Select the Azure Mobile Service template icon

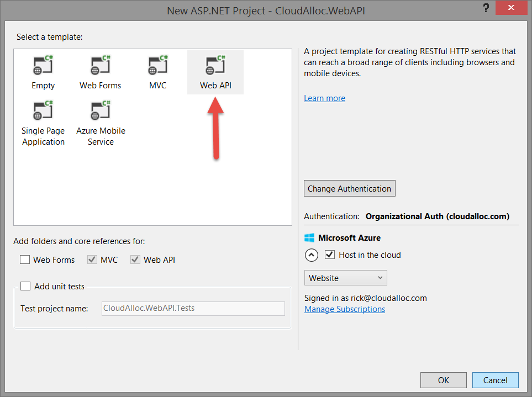[101, 111]
